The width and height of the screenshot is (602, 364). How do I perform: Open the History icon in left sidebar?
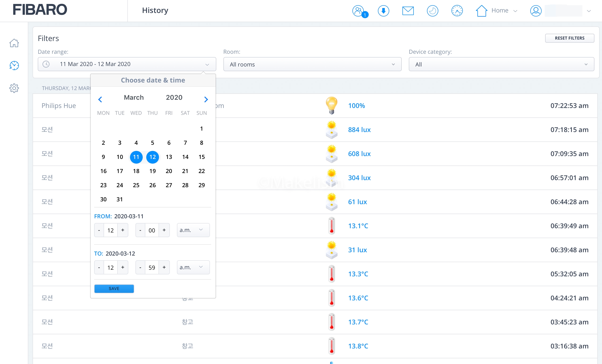click(14, 66)
